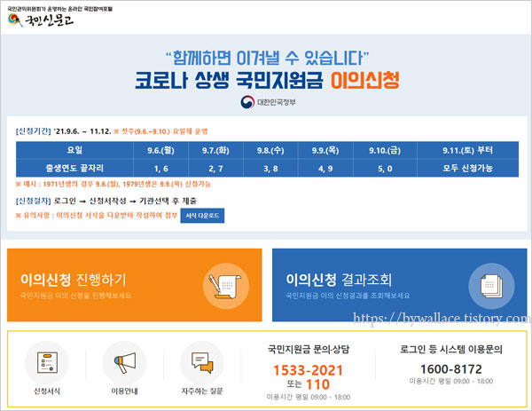Screen dimensions: 532x411
Task: Click the 자주하는 질문 label
Action: point(202,391)
